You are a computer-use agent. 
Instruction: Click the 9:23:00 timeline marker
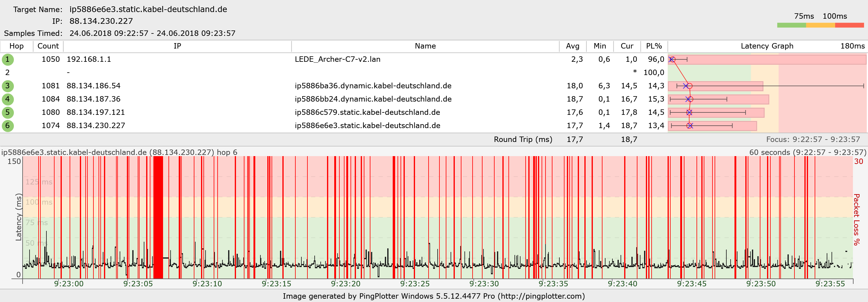[x=69, y=284]
